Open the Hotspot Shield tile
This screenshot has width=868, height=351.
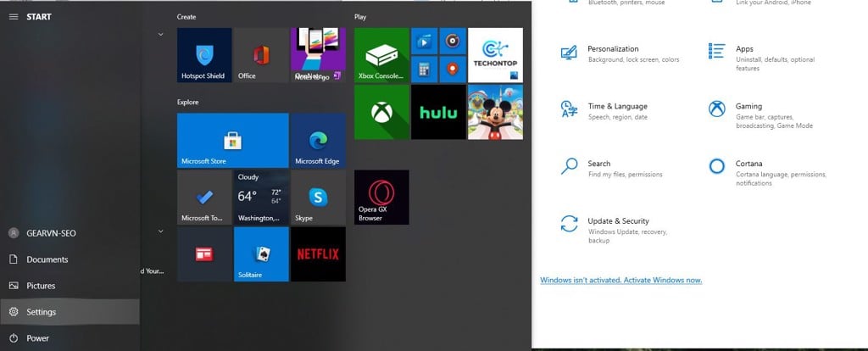204,55
